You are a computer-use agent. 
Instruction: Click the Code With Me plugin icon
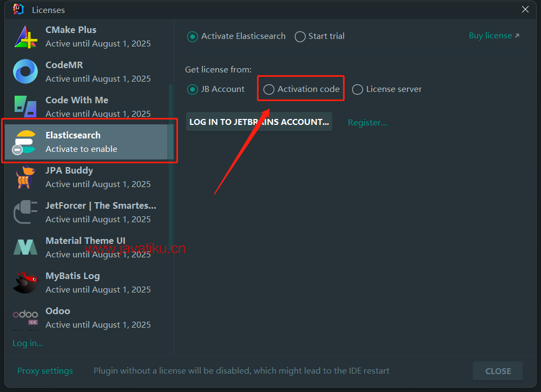(25, 107)
